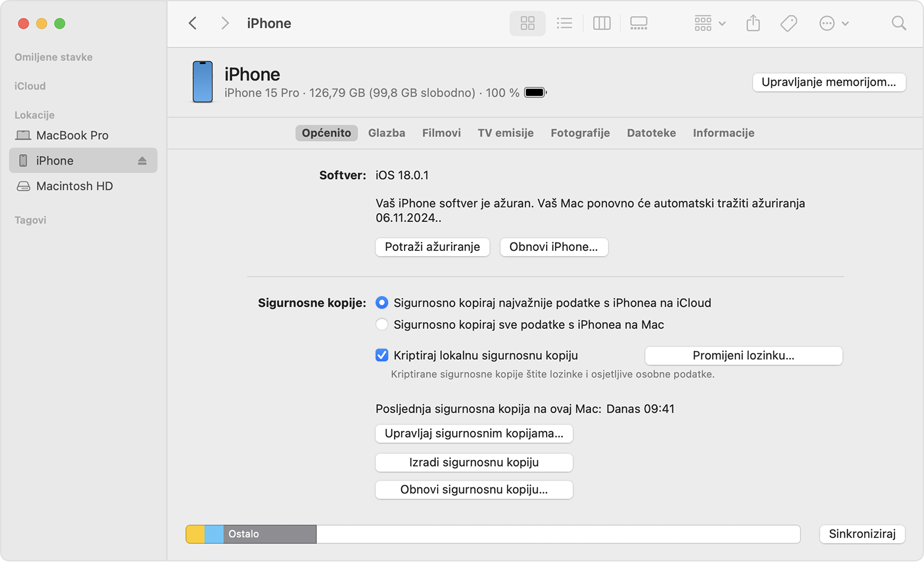
Task: Switch to the Datoteke tab
Action: (652, 133)
